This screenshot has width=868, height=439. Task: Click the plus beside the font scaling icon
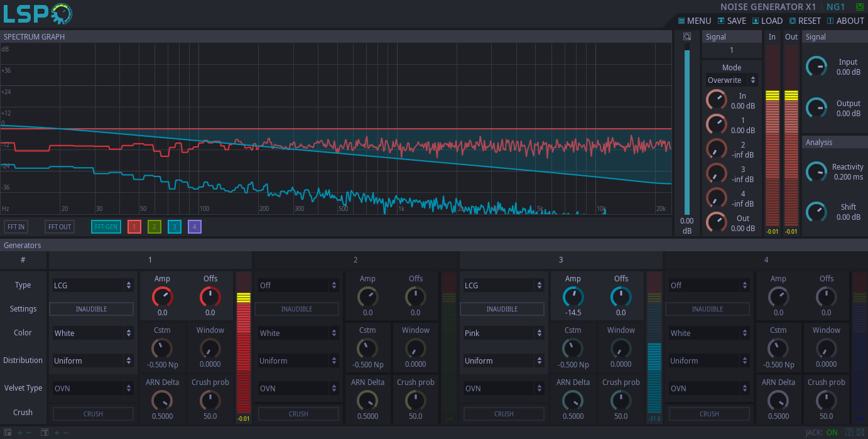click(x=57, y=433)
